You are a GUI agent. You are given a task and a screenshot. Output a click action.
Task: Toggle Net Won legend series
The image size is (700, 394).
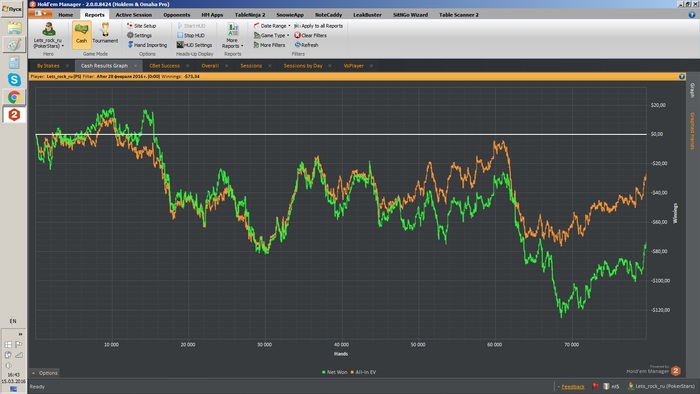(334, 372)
